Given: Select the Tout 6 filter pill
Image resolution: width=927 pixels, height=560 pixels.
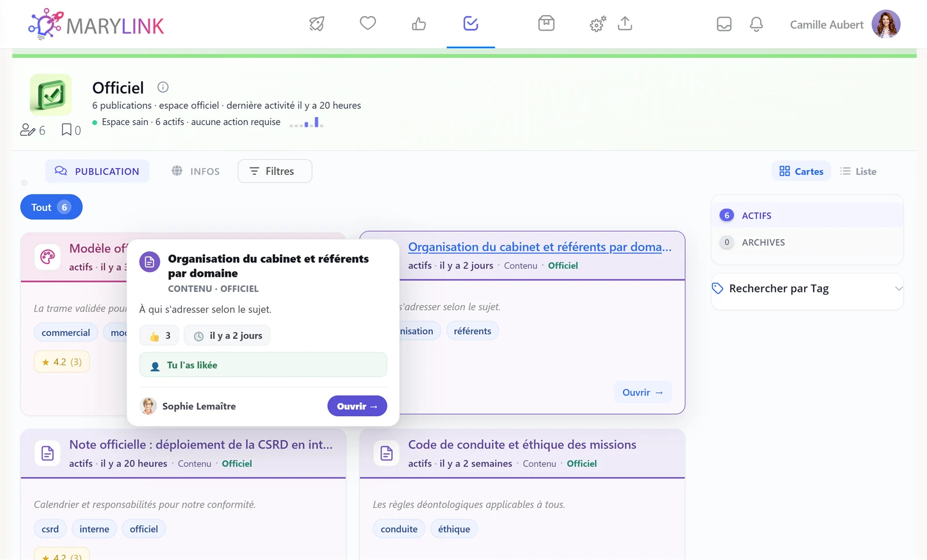Looking at the screenshot, I should pos(51,207).
